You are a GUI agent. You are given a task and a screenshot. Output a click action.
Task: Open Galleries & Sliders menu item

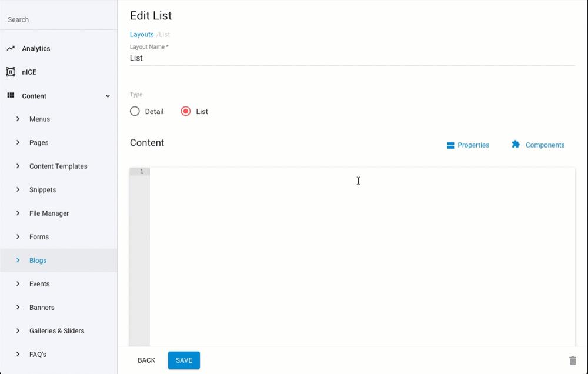click(57, 331)
